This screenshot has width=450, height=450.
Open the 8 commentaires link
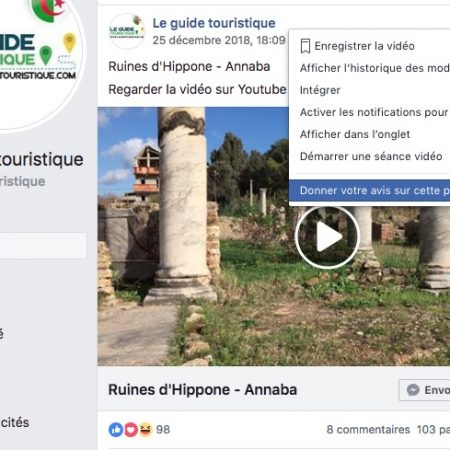(368, 429)
